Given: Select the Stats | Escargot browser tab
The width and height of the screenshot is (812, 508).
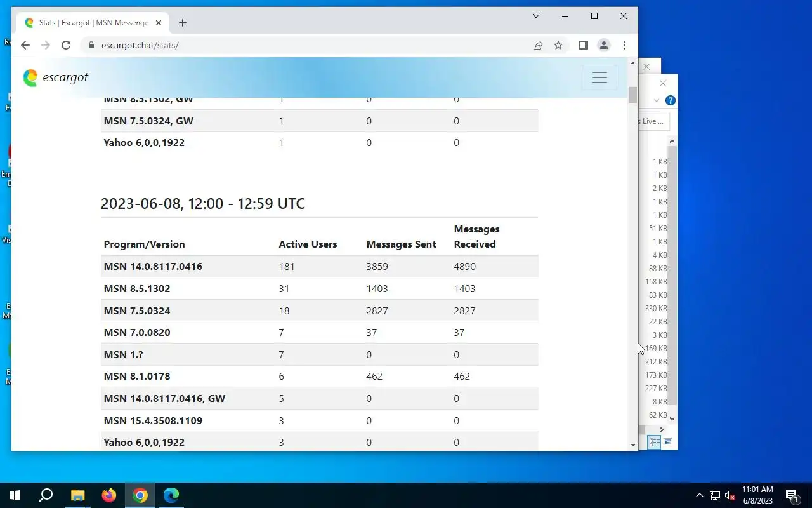Looking at the screenshot, I should (x=94, y=23).
